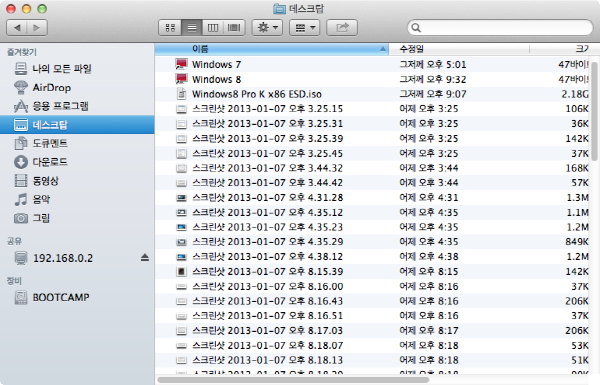600x385 pixels.
Task: Select screenshot 오후 4.31.28 file icon
Action: (181, 198)
